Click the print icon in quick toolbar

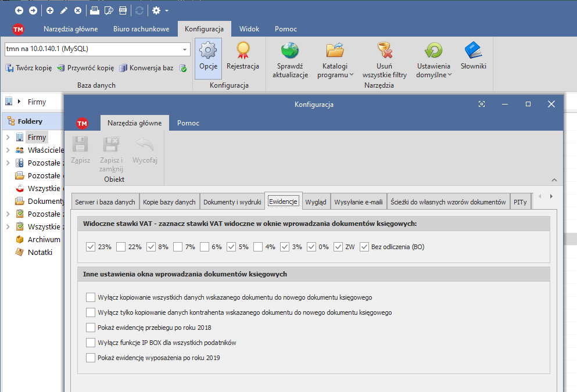(95, 10)
